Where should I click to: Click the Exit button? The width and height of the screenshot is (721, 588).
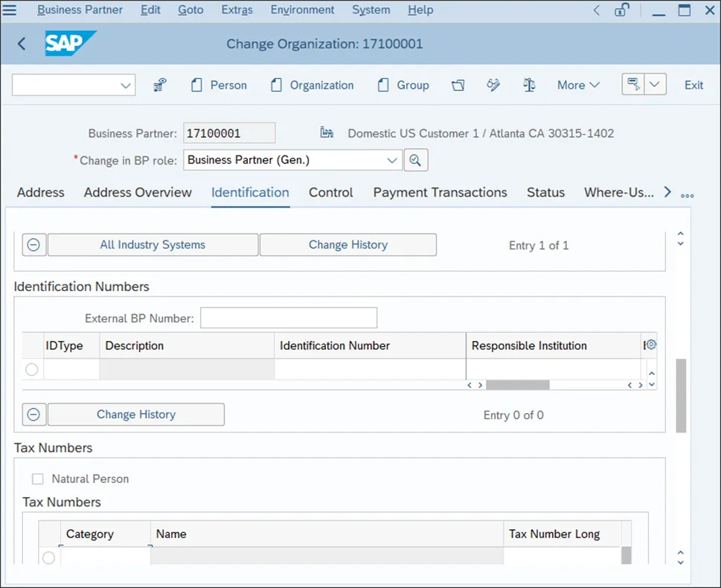pyautogui.click(x=693, y=85)
